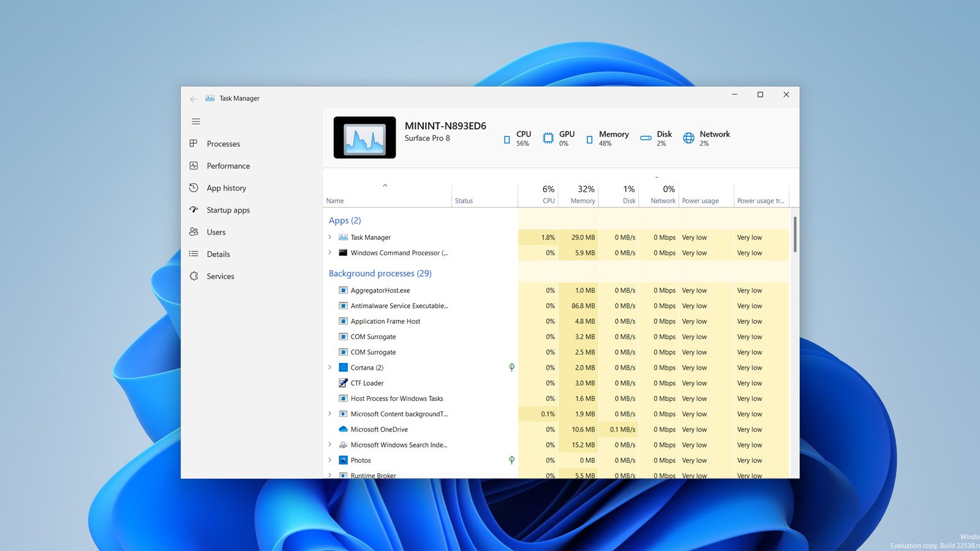Select the Performance section
The image size is (980, 551).
coord(228,165)
